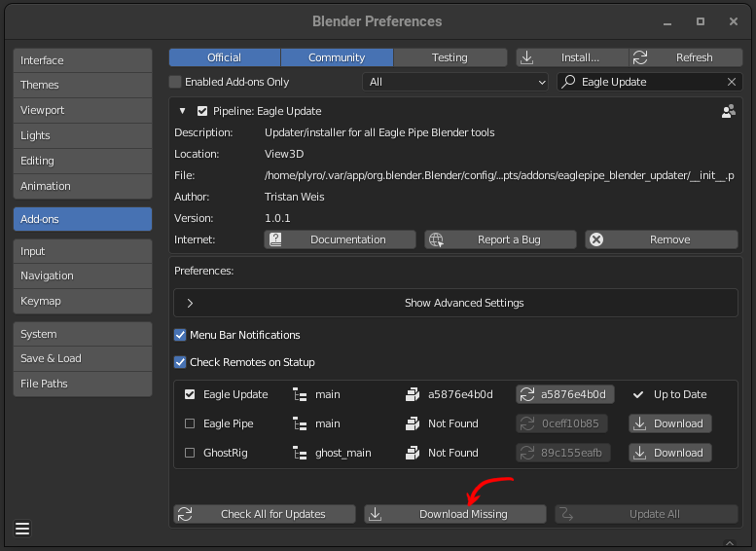The image size is (756, 551).
Task: Toggle Check Remotes on Statup checkbox
Action: point(180,362)
